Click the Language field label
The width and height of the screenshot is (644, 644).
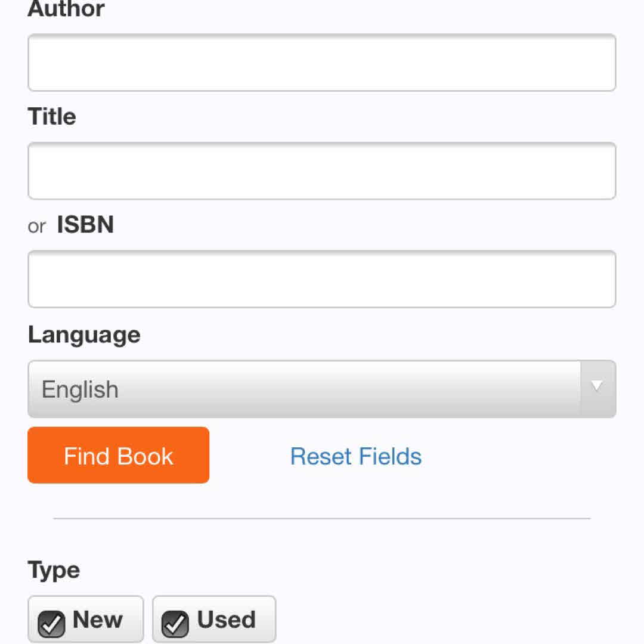[x=84, y=334]
